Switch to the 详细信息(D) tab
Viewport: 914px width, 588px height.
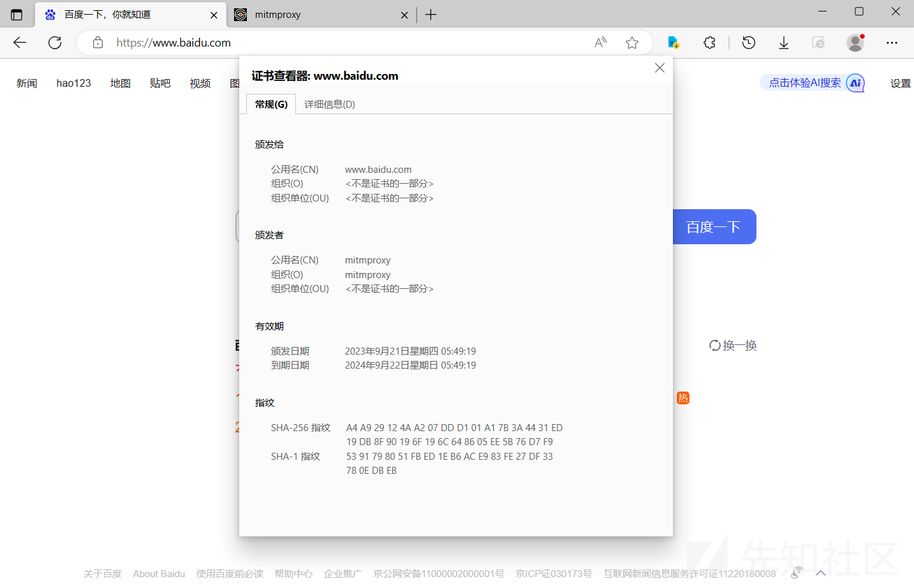[330, 105]
